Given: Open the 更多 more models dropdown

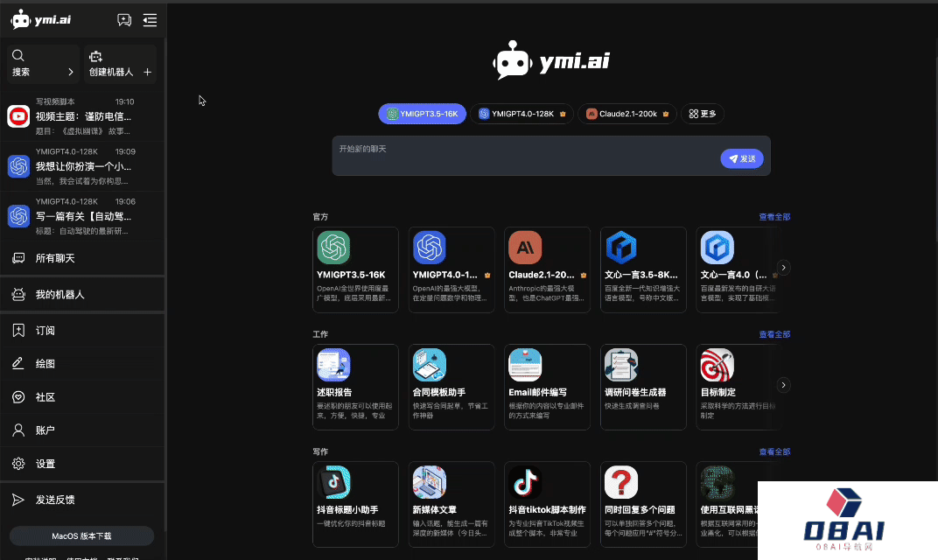Looking at the screenshot, I should [x=703, y=114].
